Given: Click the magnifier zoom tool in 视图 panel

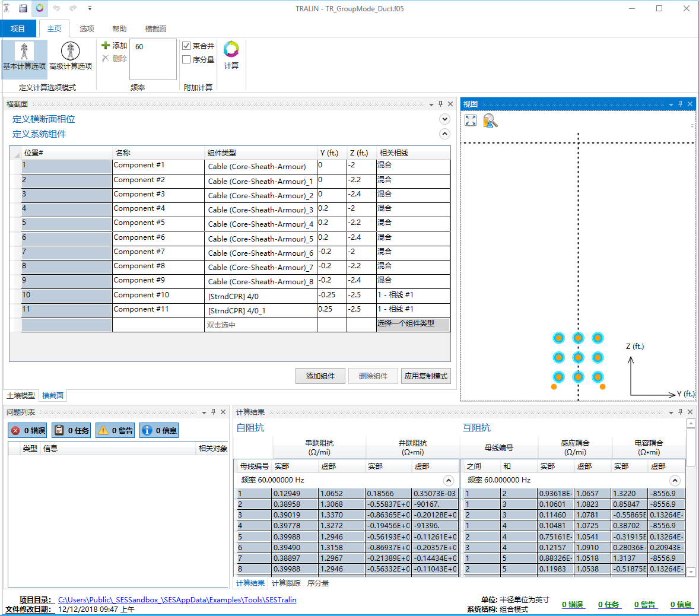Looking at the screenshot, I should [490, 120].
